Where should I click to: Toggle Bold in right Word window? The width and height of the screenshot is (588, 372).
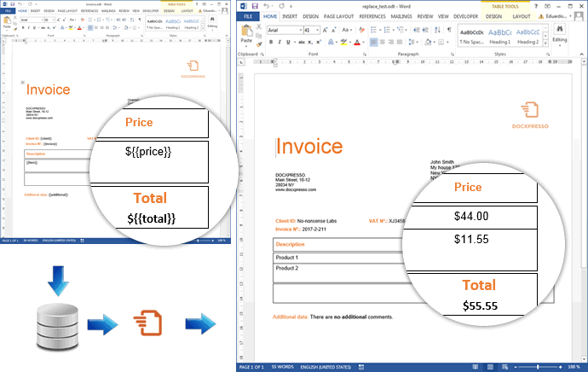(271, 42)
